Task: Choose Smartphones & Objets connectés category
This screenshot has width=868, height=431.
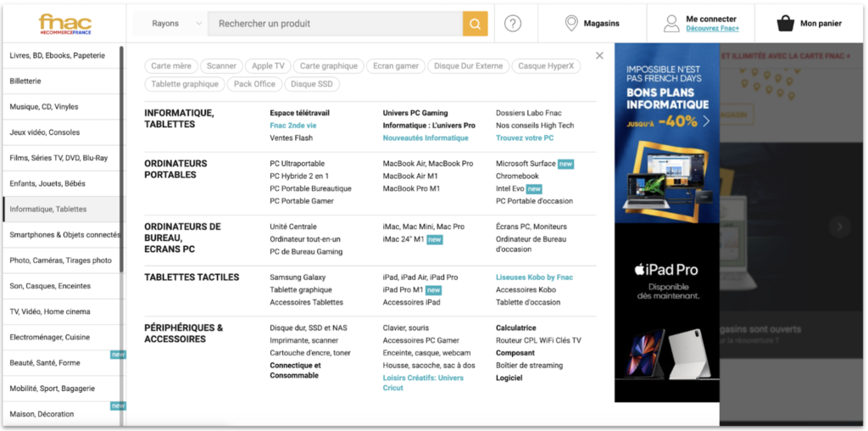Action: tap(64, 235)
